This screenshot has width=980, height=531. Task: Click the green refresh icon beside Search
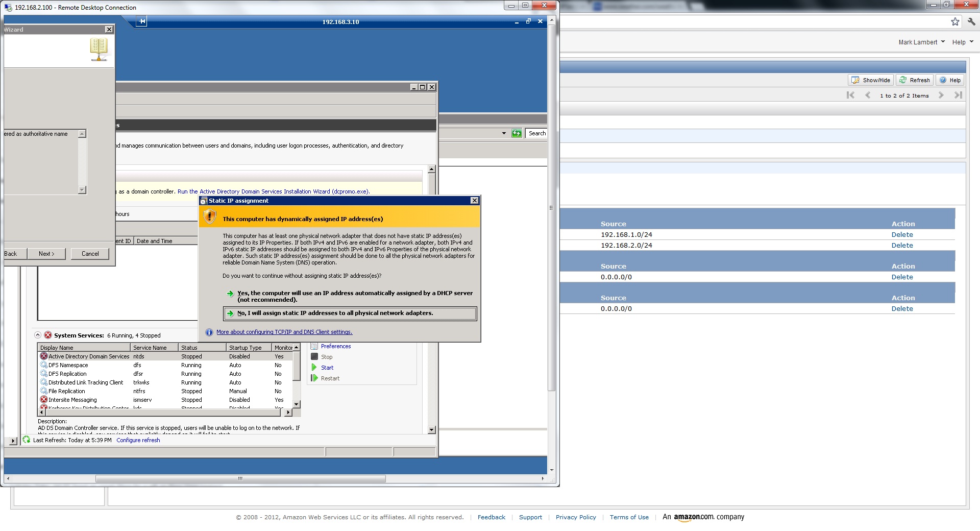tap(517, 133)
